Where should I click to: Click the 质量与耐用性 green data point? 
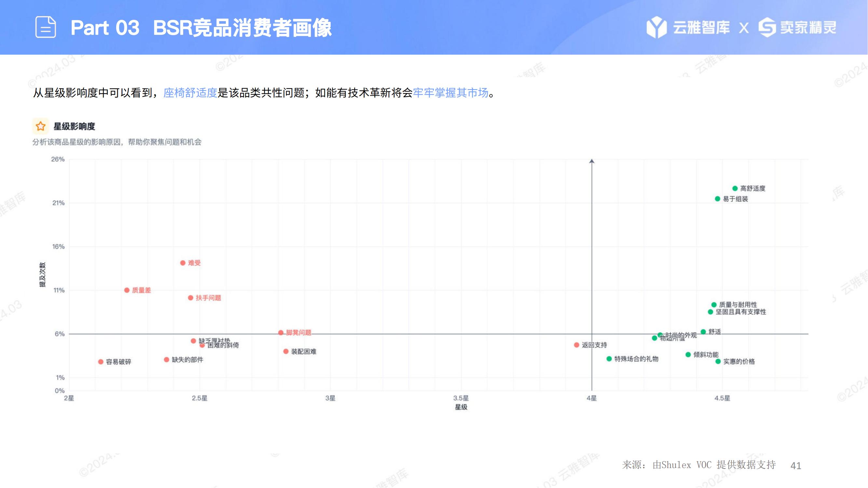click(x=714, y=305)
